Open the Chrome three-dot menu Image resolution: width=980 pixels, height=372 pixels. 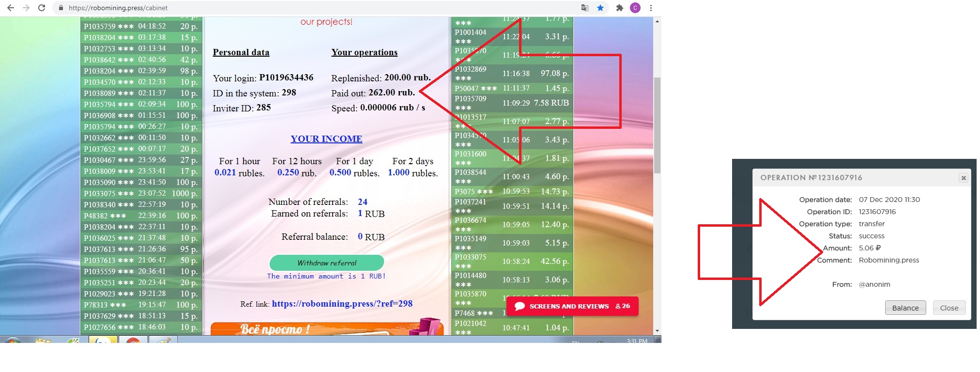click(651, 8)
